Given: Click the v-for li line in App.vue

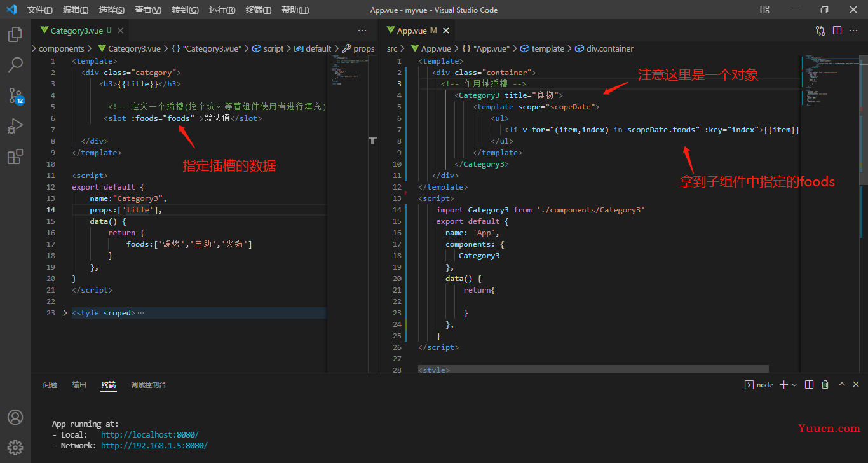Looking at the screenshot, I should (652, 130).
